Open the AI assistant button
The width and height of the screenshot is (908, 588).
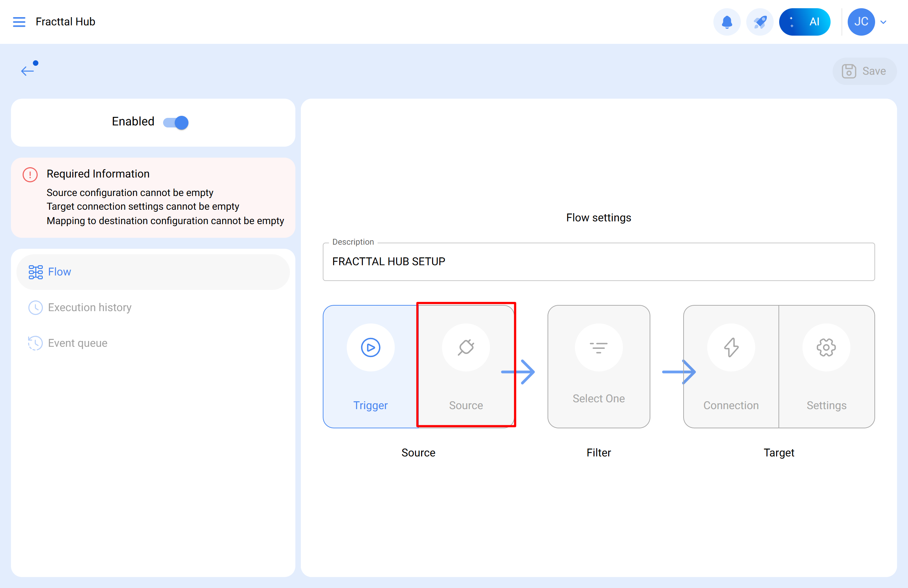click(x=804, y=22)
